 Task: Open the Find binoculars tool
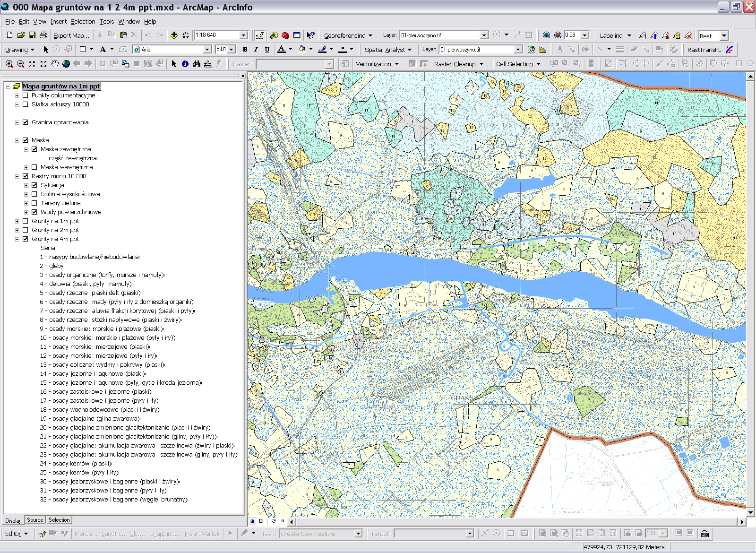[197, 64]
